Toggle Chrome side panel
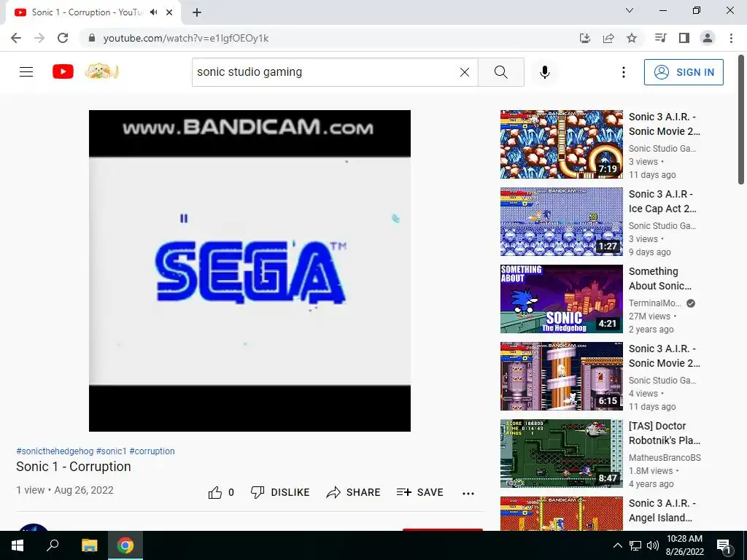The height and width of the screenshot is (560, 747). pyautogui.click(x=684, y=38)
